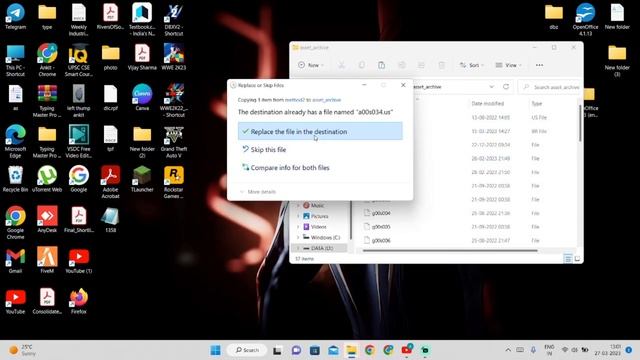Viewport: 640px width, 360px height.
Task: Select file g00s005 in the list
Action: (x=377, y=227)
